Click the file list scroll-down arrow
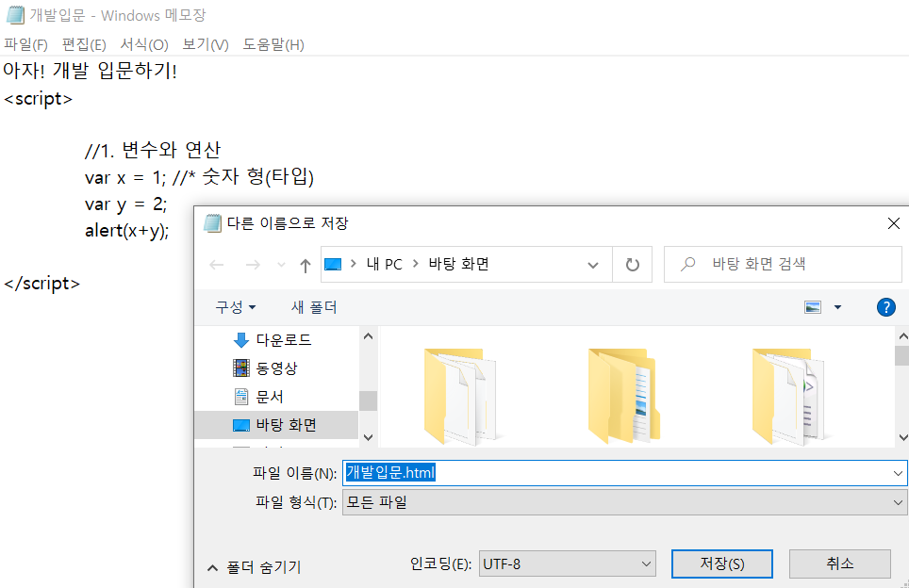The width and height of the screenshot is (909, 588). (902, 437)
